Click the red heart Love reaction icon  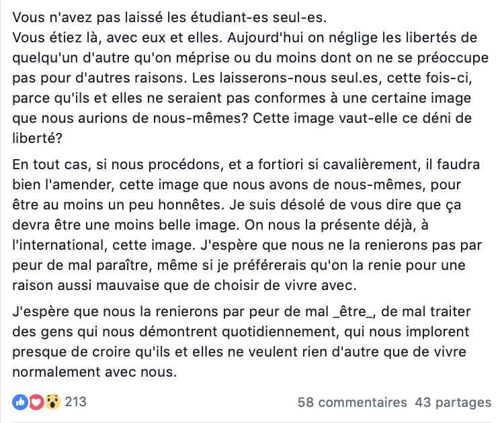[36, 402]
